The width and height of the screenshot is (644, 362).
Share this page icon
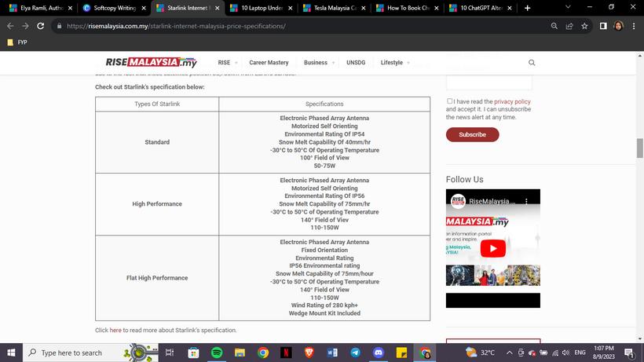click(x=569, y=26)
